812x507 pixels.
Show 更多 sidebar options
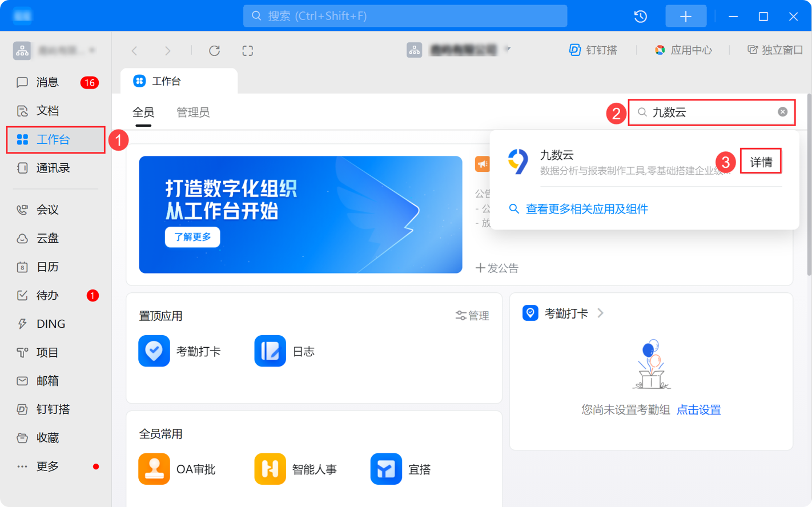click(55, 466)
